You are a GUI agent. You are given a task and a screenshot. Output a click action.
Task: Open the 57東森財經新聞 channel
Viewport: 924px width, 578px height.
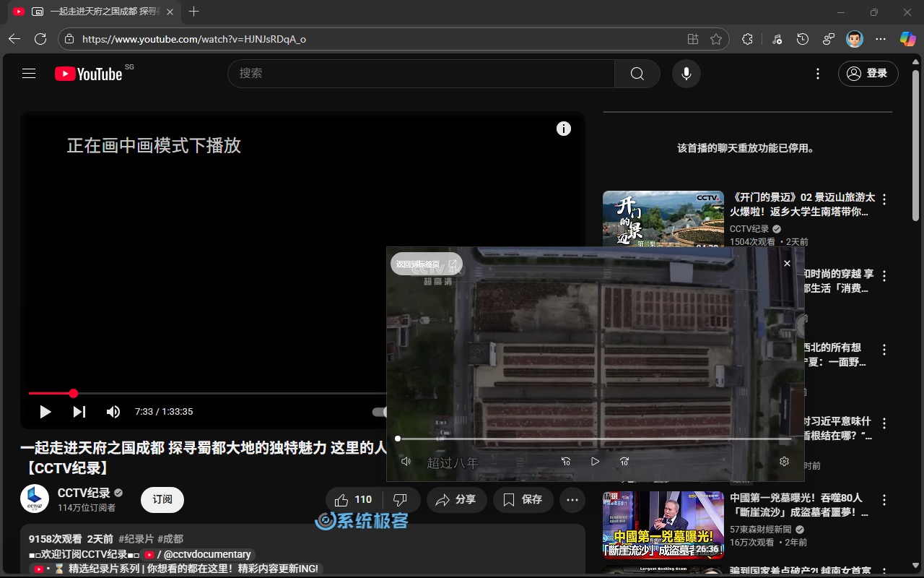(761, 530)
